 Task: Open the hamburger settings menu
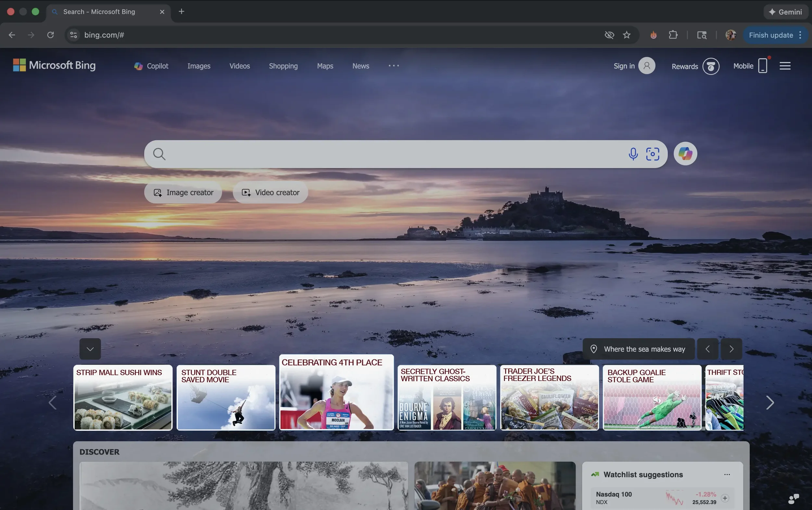coord(785,66)
